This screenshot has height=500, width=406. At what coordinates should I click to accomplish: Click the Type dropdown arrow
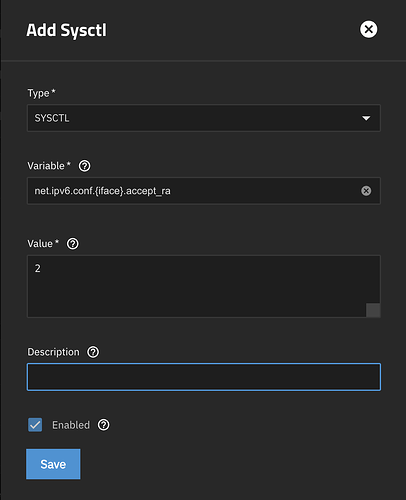366,118
